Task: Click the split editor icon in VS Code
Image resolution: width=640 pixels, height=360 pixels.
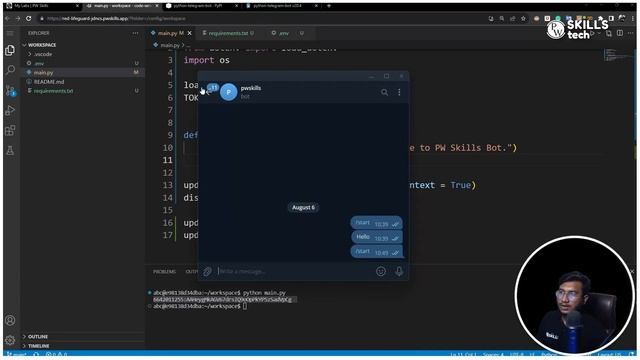Action: [x=620, y=33]
